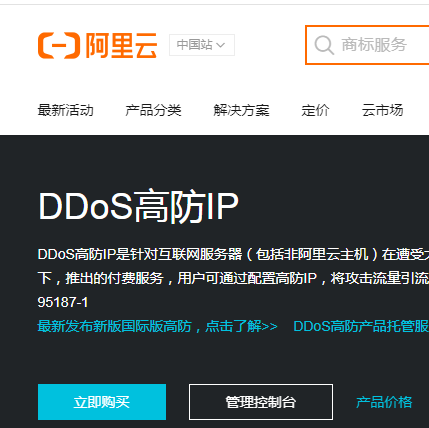Open the 产品价格 pricing link
This screenshot has height=428, width=429.
[384, 402]
